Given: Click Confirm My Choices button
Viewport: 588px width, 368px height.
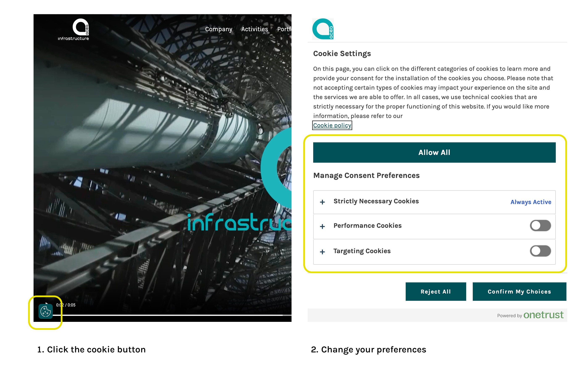Looking at the screenshot, I should pos(519,292).
